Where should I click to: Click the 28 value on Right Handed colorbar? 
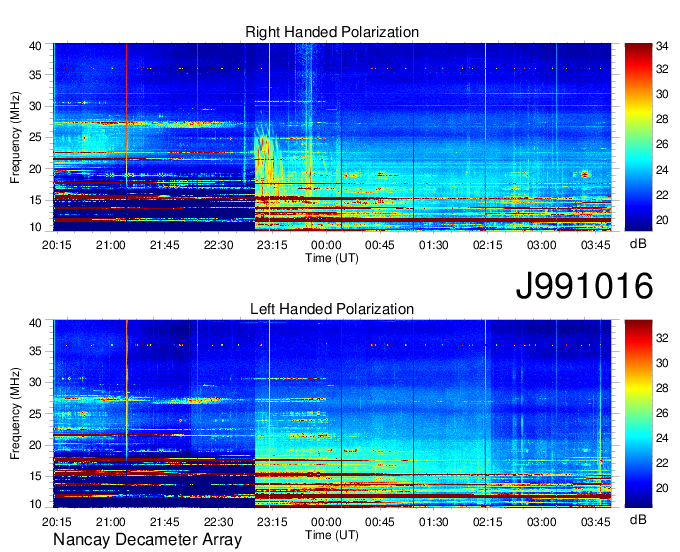coord(662,119)
